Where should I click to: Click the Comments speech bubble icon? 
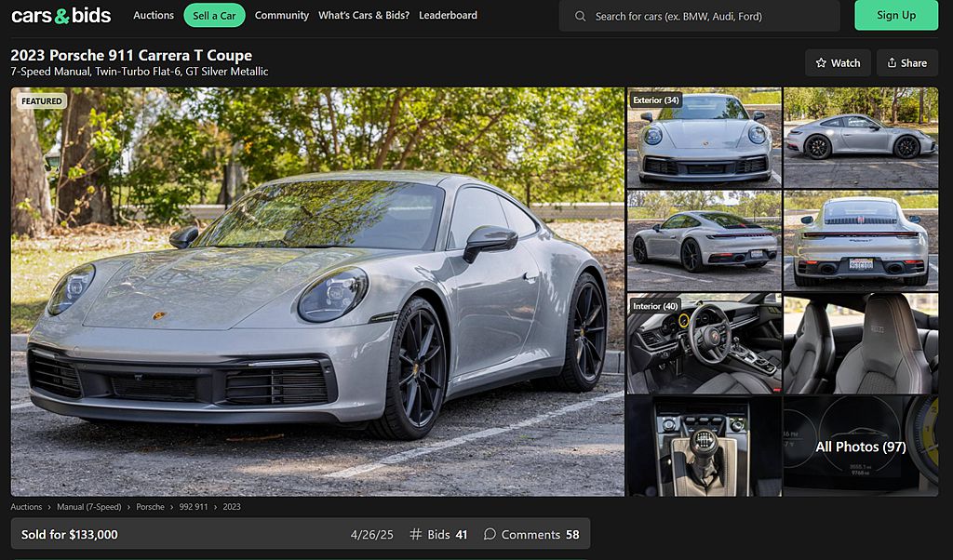tap(490, 534)
